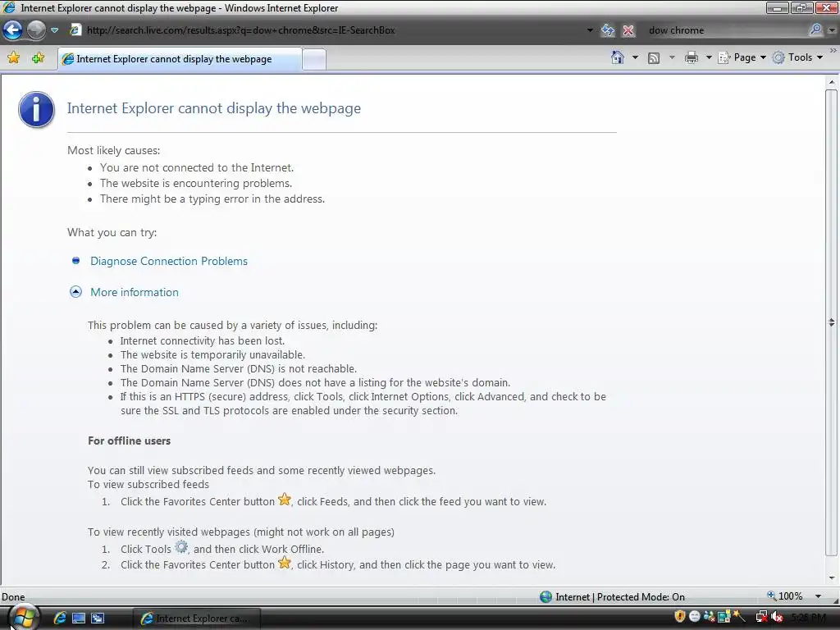Click the network disconnected tray icon
This screenshot has height=630, width=840.
(761, 617)
